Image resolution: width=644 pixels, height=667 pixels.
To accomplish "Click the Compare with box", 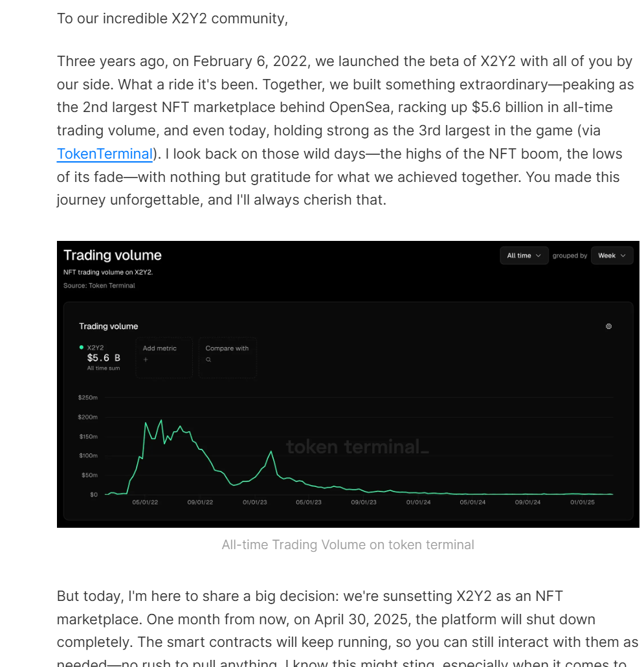I will [x=227, y=357].
